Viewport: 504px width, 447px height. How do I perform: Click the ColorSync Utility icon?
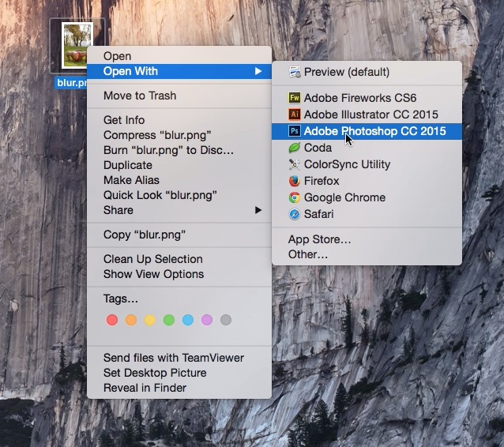pos(295,164)
